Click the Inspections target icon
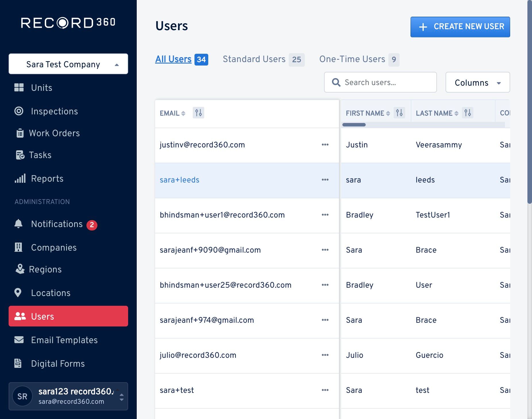The width and height of the screenshot is (532, 419). [19, 111]
